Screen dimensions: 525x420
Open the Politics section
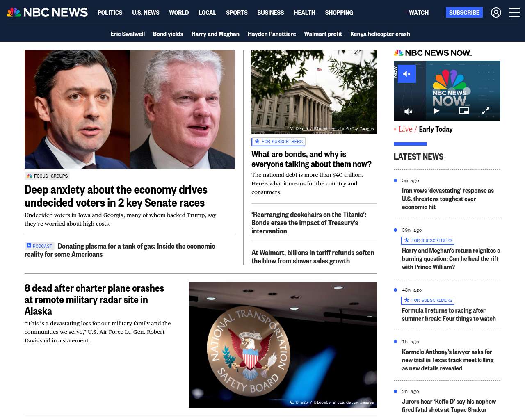[x=110, y=13]
